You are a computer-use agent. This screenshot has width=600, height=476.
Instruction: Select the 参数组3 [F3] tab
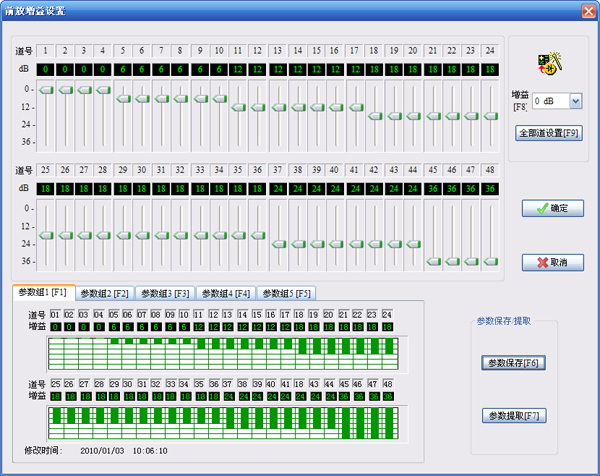165,293
